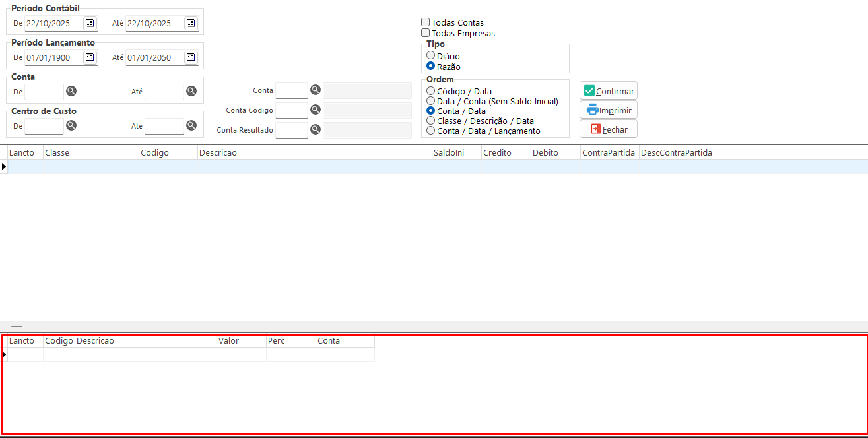Click the Imprimir button
The image size is (868, 438).
609,110
